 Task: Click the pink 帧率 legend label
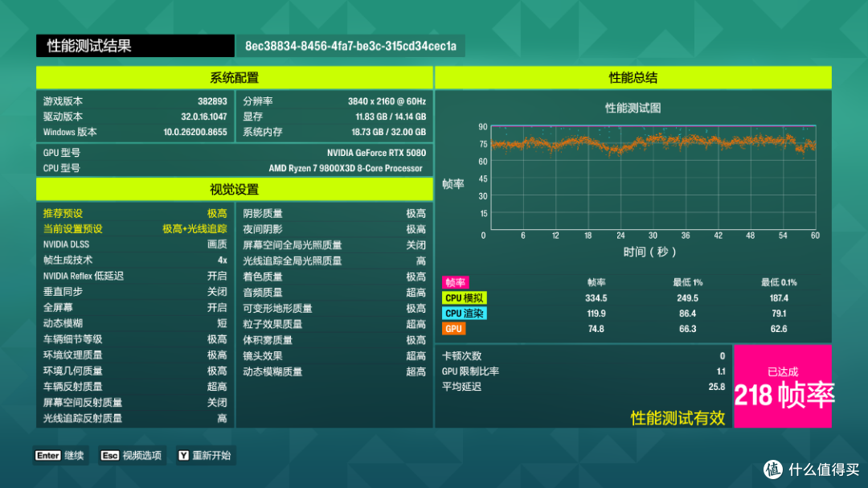pos(455,282)
